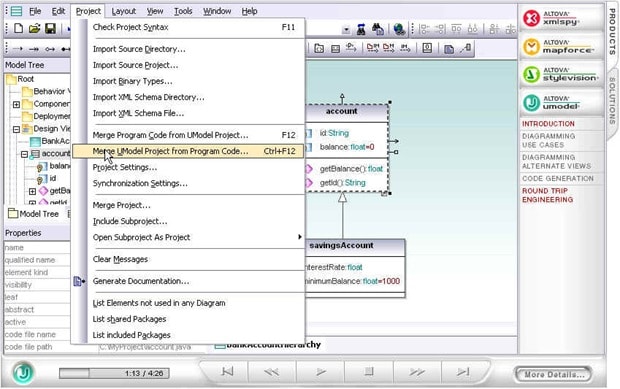Expand the Component folder in Model Tree
620x389 pixels.
16,104
